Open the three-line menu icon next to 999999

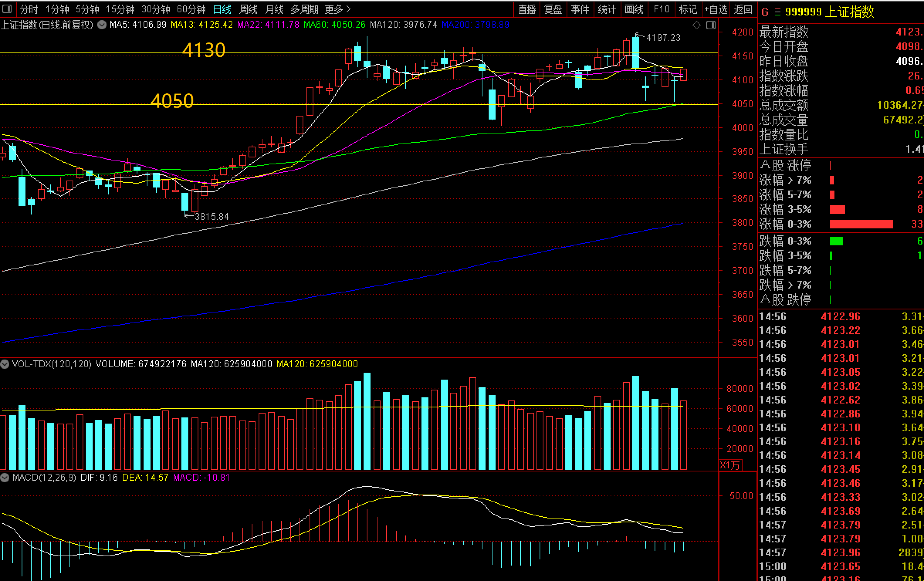777,12
